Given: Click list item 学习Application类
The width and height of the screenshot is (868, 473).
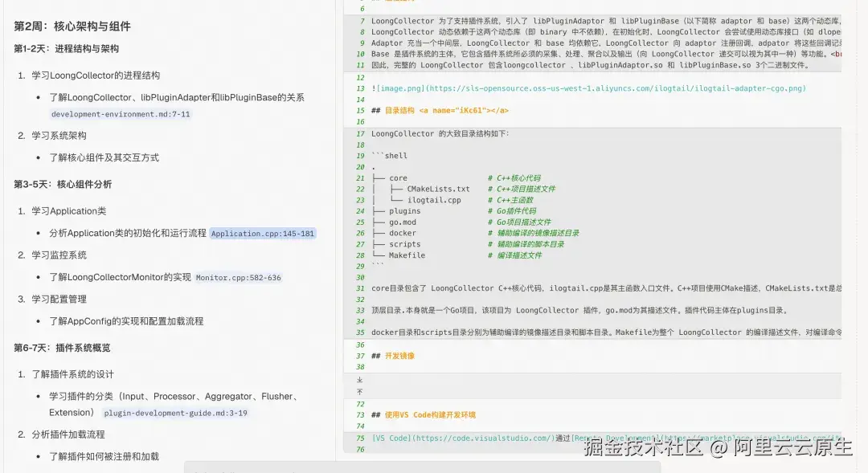Looking at the screenshot, I should tap(68, 211).
